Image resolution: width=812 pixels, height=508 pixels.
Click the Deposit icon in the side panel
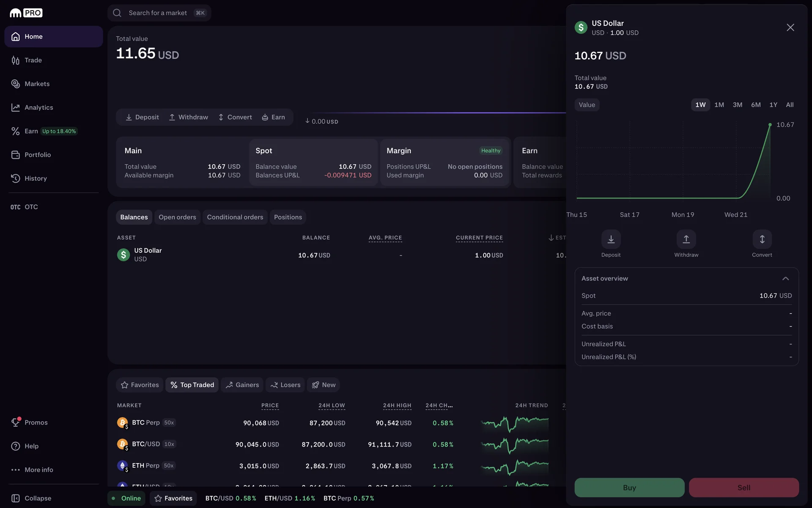(611, 240)
